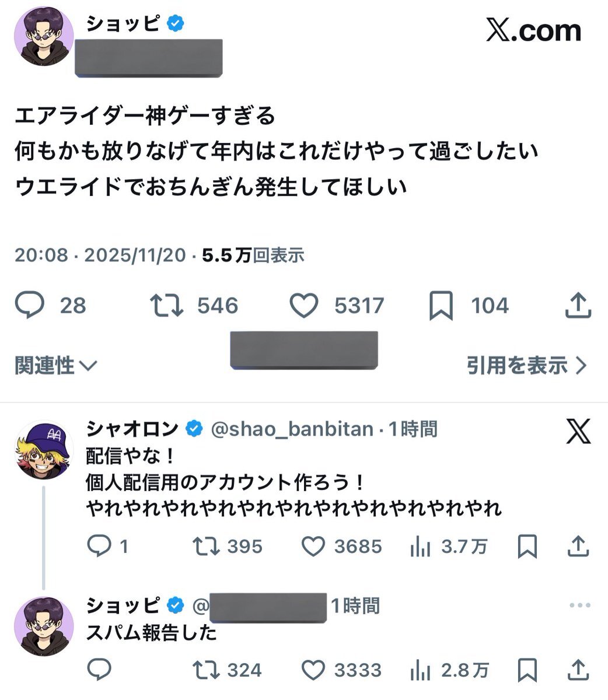608x700 pixels.
Task: Share the main post via share icon
Action: pyautogui.click(x=578, y=306)
